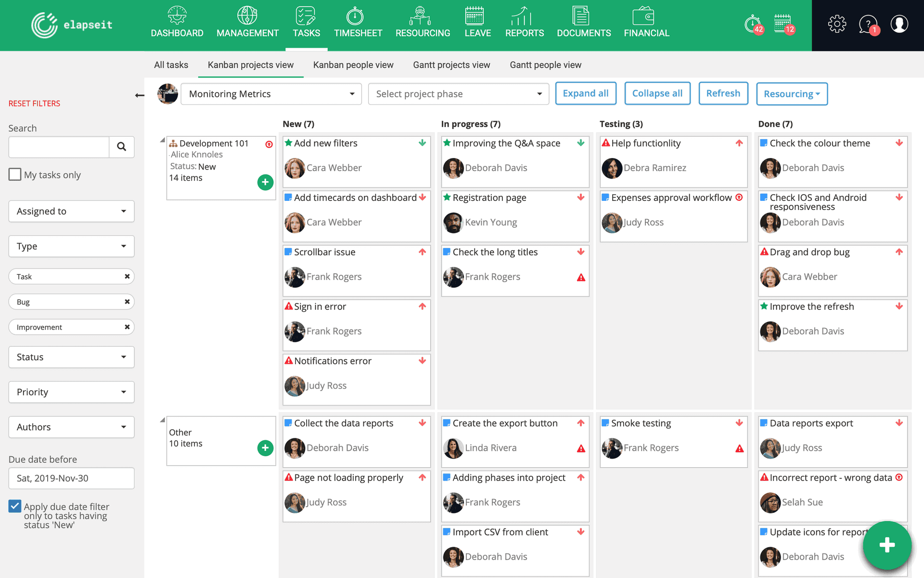
Task: Click the green add task button for Other
Action: [x=264, y=447]
